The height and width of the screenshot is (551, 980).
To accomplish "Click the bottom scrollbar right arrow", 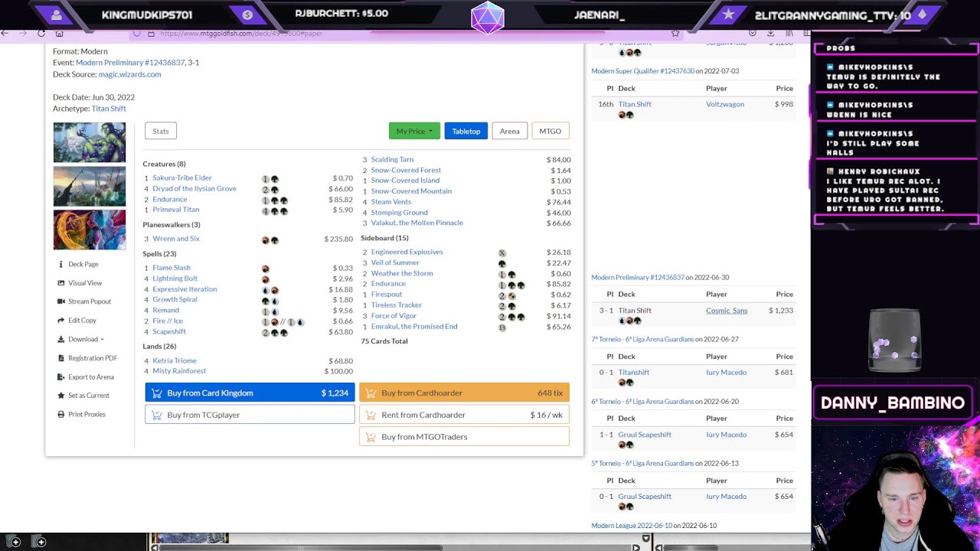I will 635,548.
